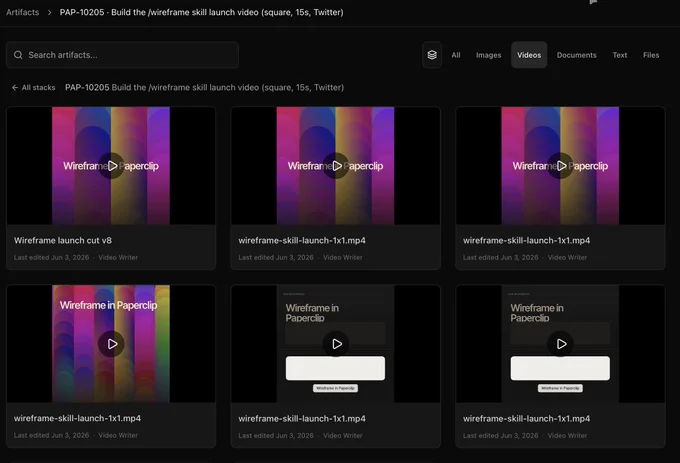Play the top middle wireframe-skill-launch video
The width and height of the screenshot is (680, 463).
pos(336,166)
